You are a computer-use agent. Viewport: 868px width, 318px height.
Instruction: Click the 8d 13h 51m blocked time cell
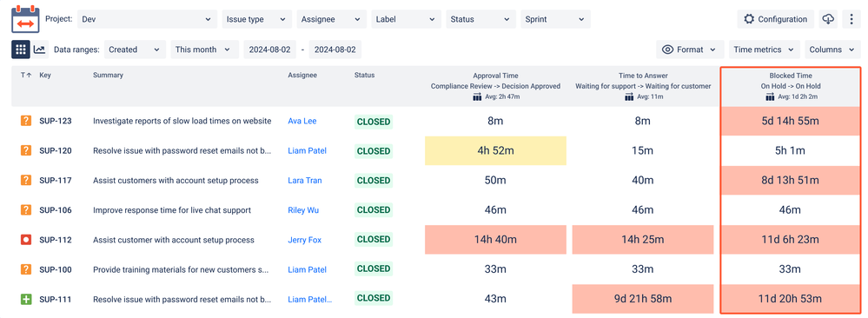(791, 180)
